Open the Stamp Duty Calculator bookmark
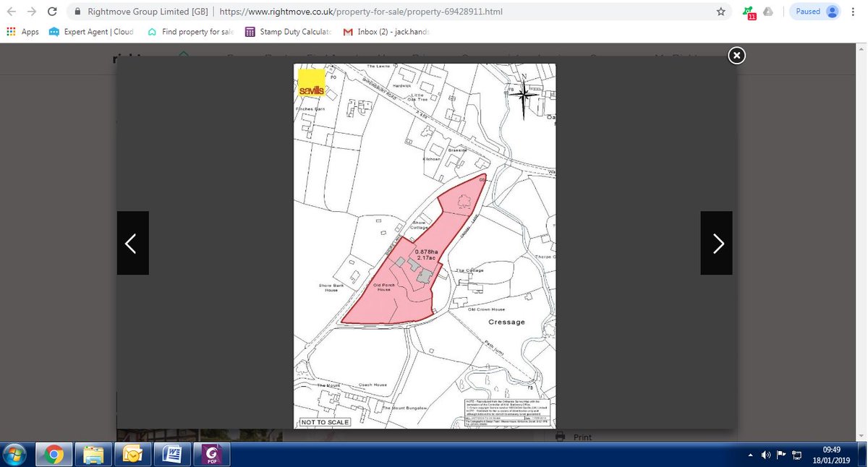The width and height of the screenshot is (868, 467). tap(288, 32)
